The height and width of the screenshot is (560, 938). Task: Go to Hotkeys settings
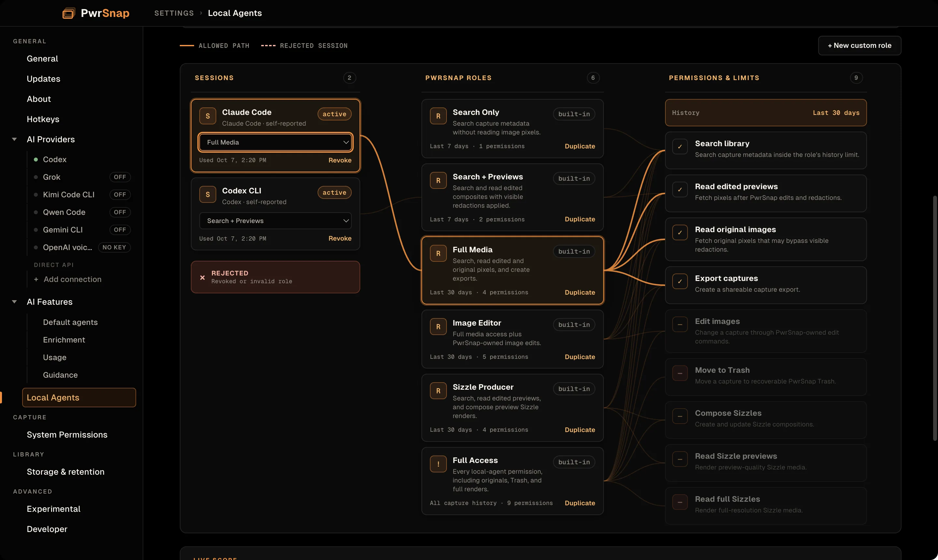(x=43, y=119)
